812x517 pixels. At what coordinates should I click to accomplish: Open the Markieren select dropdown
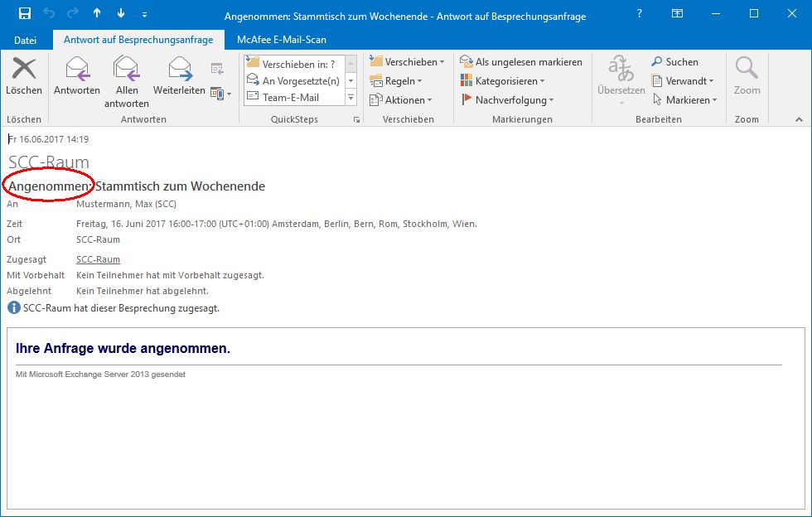click(x=685, y=100)
